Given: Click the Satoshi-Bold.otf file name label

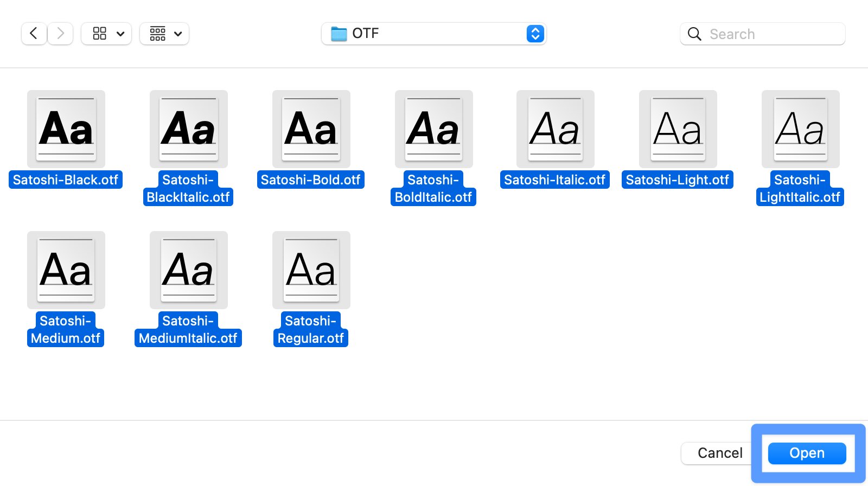Looking at the screenshot, I should (311, 180).
